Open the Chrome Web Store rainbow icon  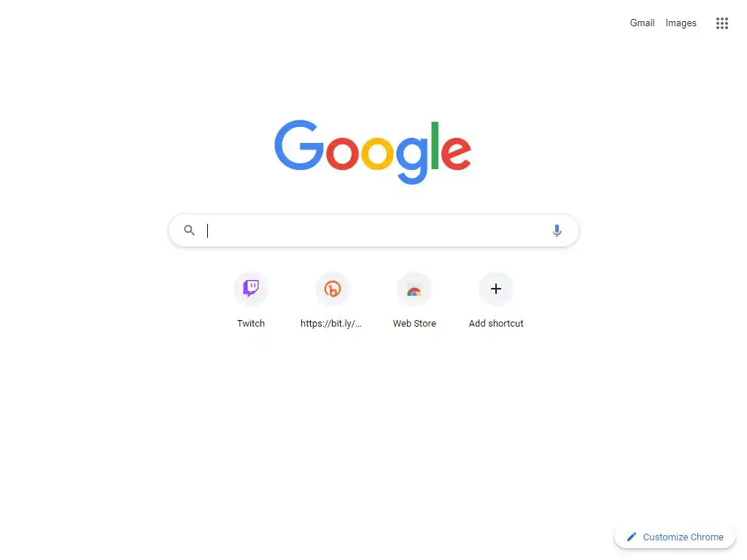(x=414, y=289)
